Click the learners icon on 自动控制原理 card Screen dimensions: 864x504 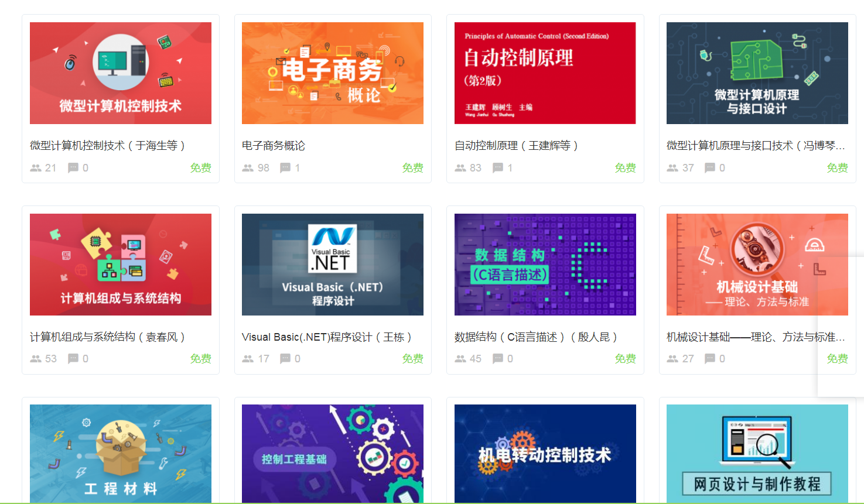pos(460,168)
